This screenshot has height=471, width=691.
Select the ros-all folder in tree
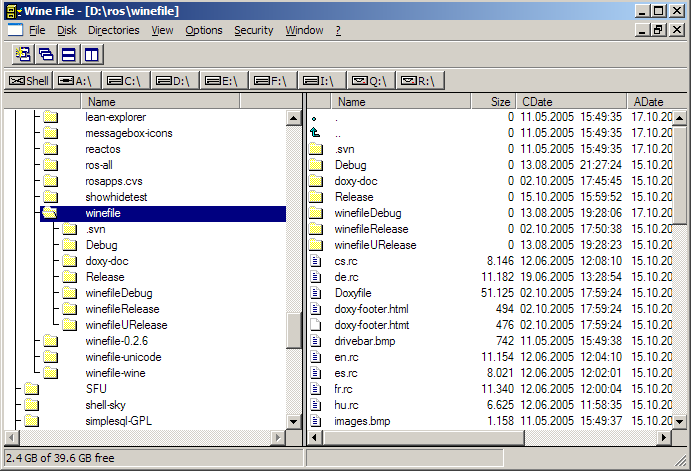click(x=99, y=165)
